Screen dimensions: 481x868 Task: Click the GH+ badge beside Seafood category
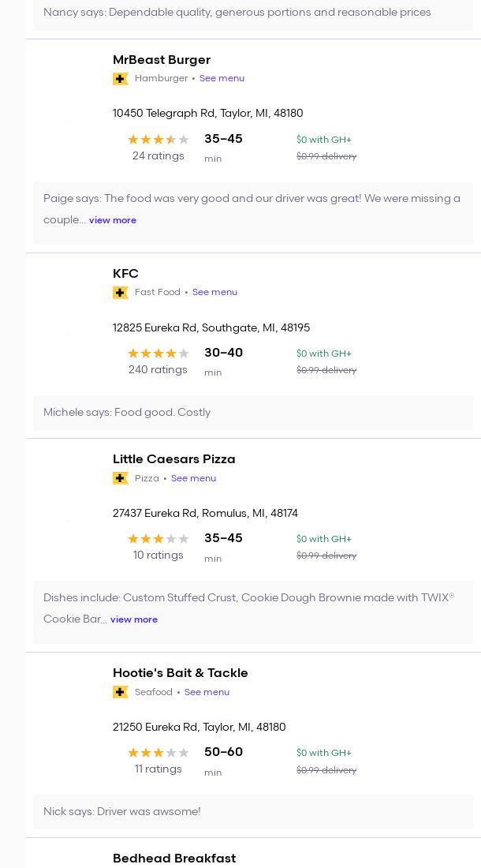pos(121,692)
